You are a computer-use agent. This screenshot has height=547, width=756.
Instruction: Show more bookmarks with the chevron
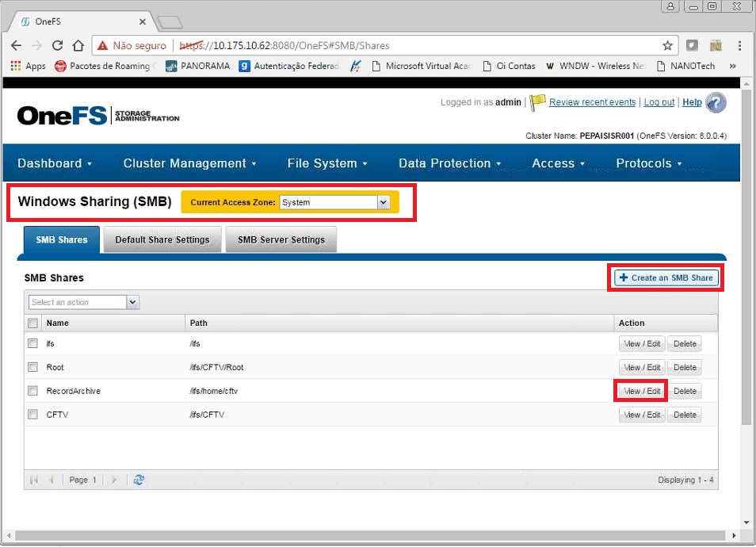tap(732, 66)
